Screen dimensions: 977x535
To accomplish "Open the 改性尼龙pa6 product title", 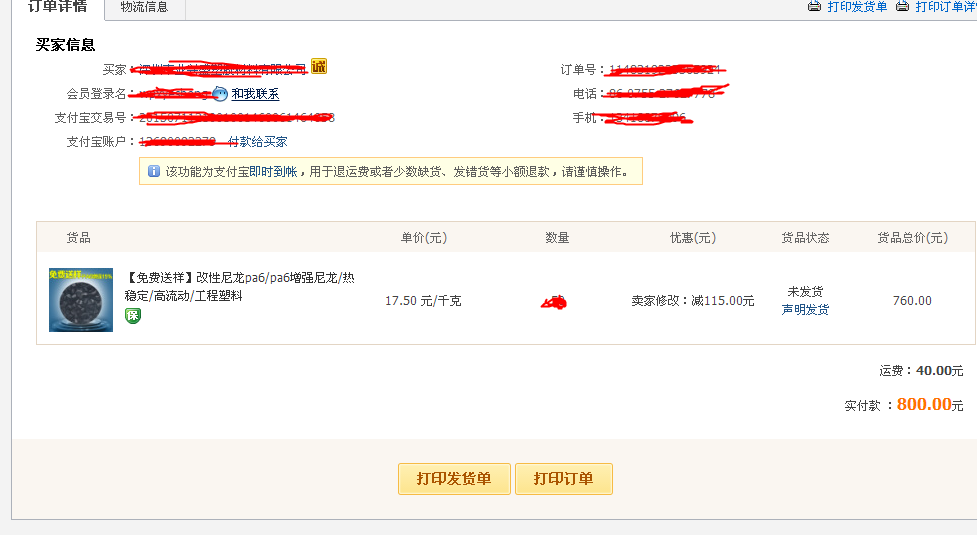I will pyautogui.click(x=239, y=287).
